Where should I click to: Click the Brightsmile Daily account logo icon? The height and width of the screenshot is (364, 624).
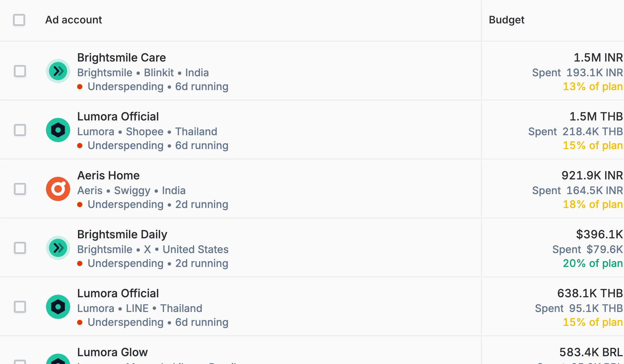click(x=58, y=248)
